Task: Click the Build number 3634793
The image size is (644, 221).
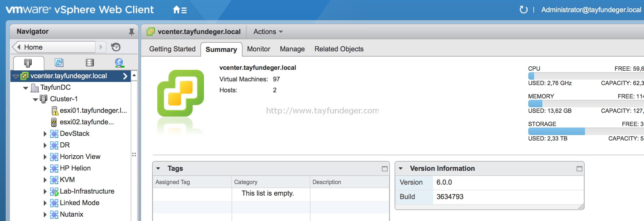Action: [450, 197]
